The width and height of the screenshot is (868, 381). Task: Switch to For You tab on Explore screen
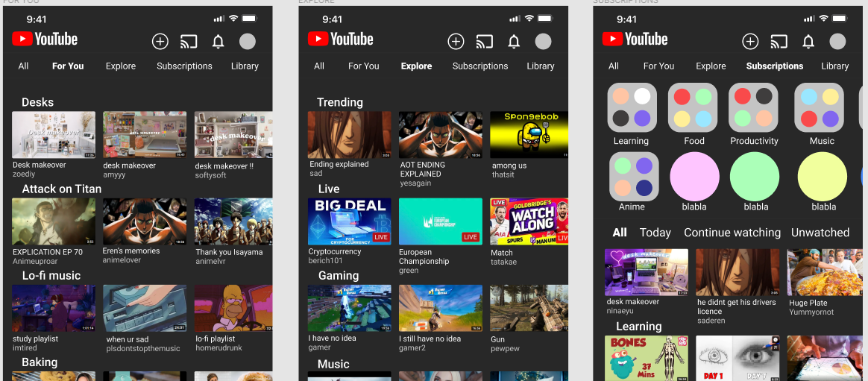363,66
